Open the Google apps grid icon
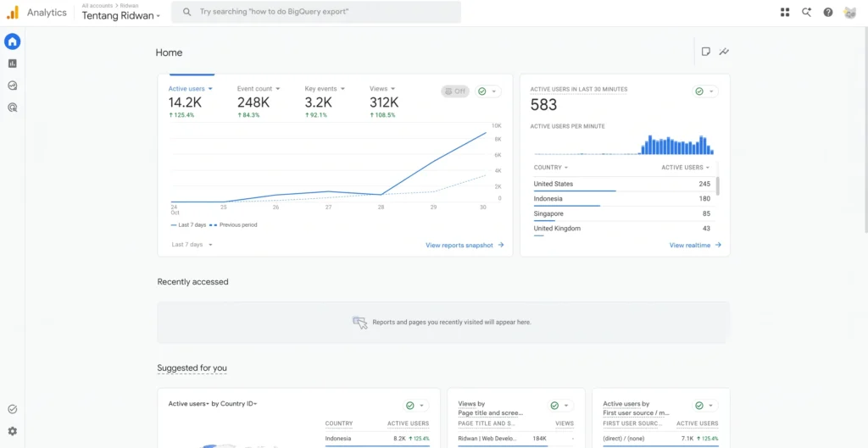The width and height of the screenshot is (868, 448). click(784, 12)
